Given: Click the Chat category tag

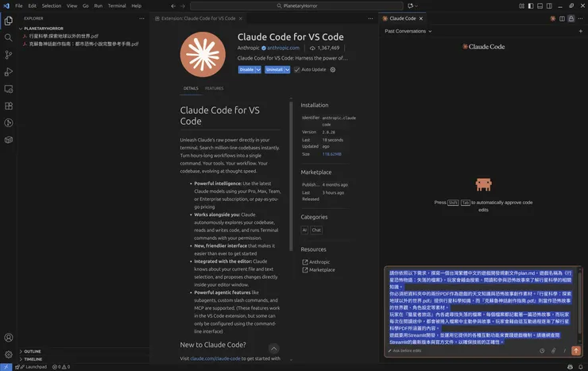Looking at the screenshot, I should [316, 230].
